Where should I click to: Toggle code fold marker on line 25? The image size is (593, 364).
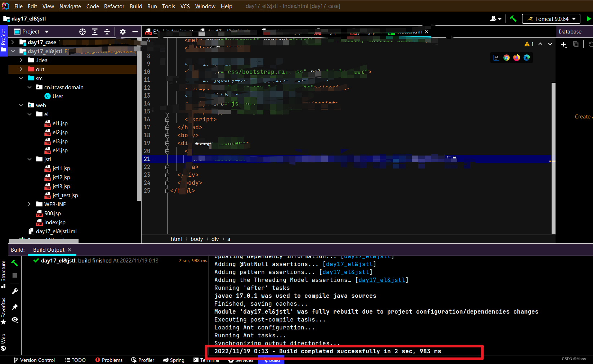(x=167, y=190)
